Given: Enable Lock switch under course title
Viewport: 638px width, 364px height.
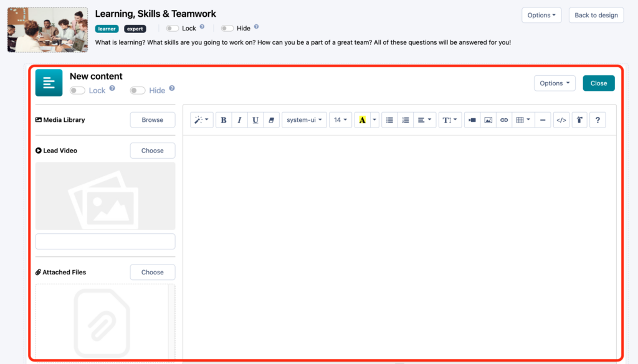Looking at the screenshot, I should 173,28.
